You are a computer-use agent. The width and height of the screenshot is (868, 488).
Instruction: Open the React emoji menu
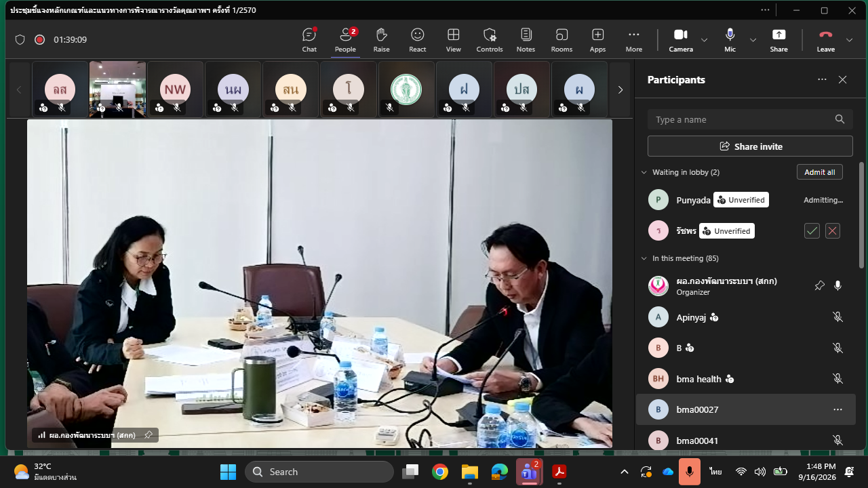418,40
